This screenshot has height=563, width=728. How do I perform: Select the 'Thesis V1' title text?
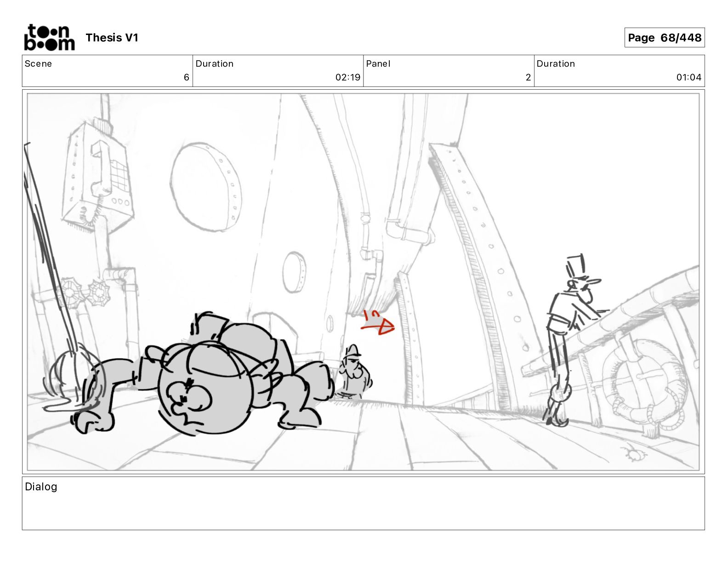click(x=112, y=38)
